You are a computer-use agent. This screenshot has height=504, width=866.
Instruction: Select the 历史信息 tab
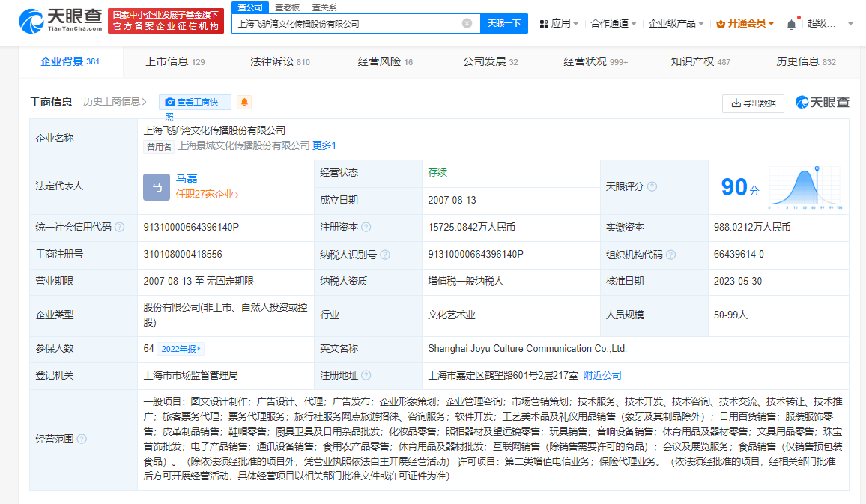pyautogui.click(x=806, y=62)
